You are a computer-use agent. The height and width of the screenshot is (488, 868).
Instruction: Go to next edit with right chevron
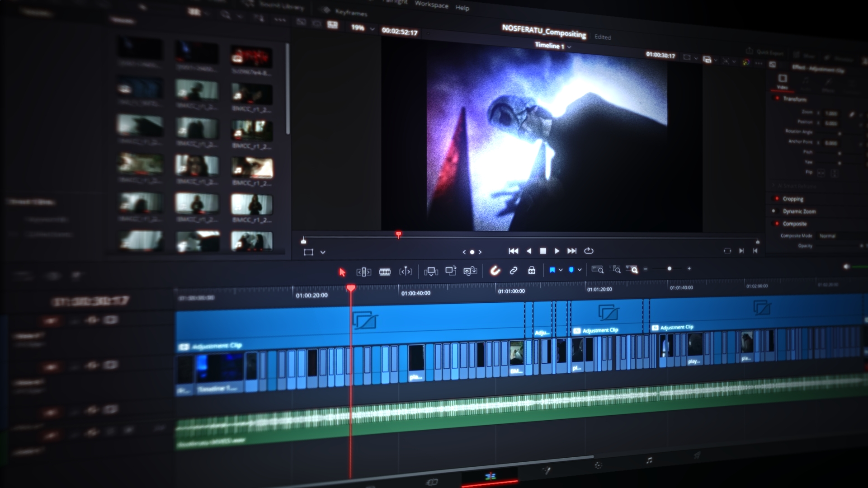click(480, 252)
